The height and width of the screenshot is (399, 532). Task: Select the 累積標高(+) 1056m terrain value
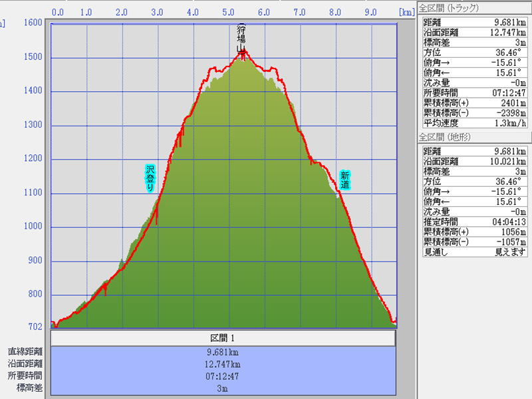tap(511, 232)
